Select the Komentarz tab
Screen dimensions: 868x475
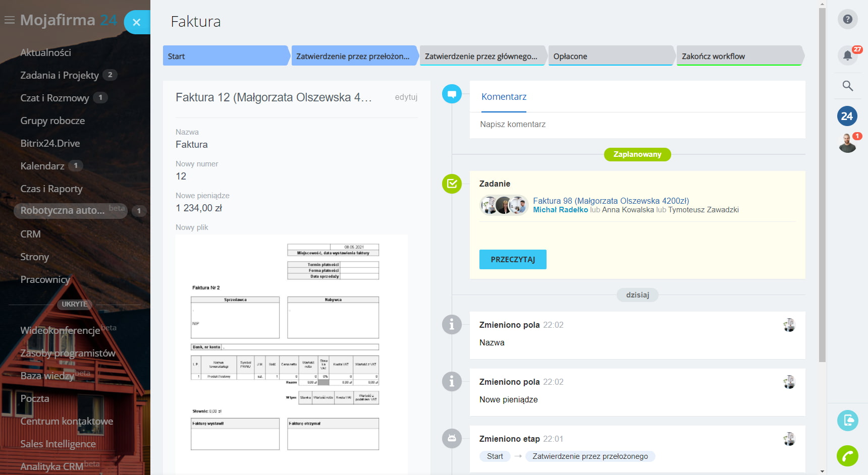point(504,97)
